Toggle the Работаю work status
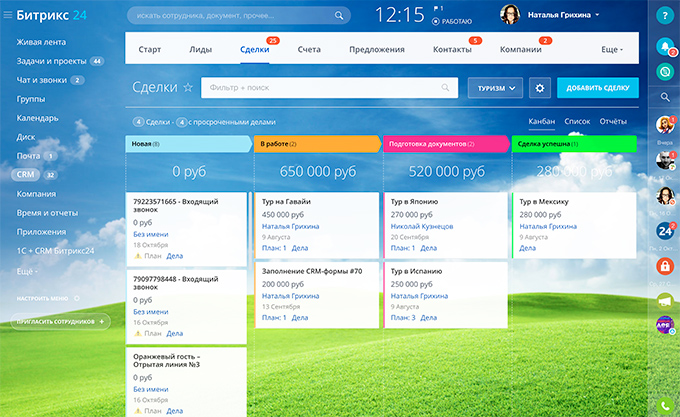Screen dimensions: 680x417 [451, 19]
